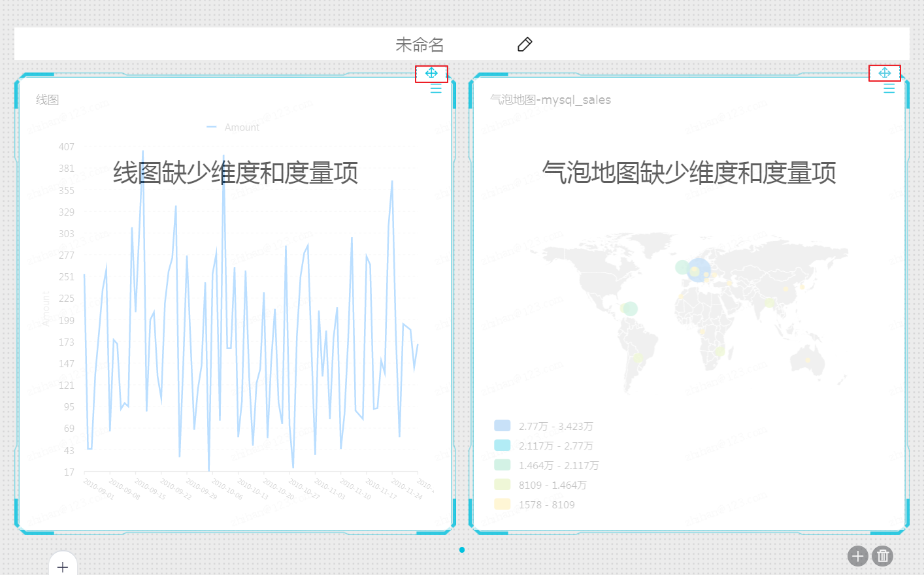The height and width of the screenshot is (575, 924).
Task: Click the 线图缺少维度和度量项 message
Action: point(236,173)
